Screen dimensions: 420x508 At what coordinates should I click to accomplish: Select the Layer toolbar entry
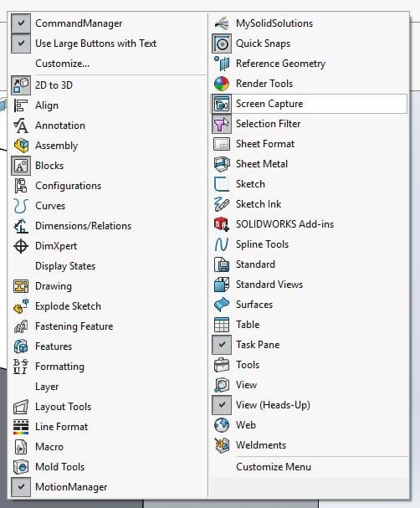47,387
